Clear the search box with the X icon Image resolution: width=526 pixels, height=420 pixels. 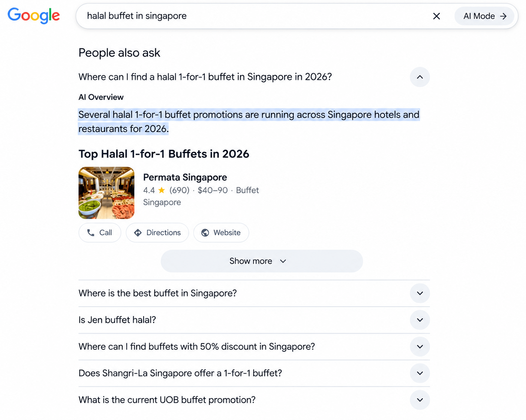pos(436,16)
